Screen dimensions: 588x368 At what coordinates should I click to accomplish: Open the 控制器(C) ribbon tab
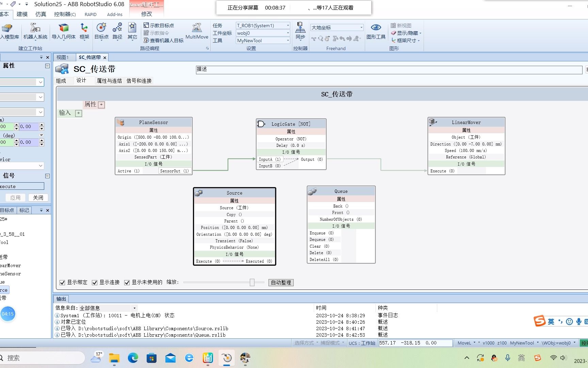point(65,14)
